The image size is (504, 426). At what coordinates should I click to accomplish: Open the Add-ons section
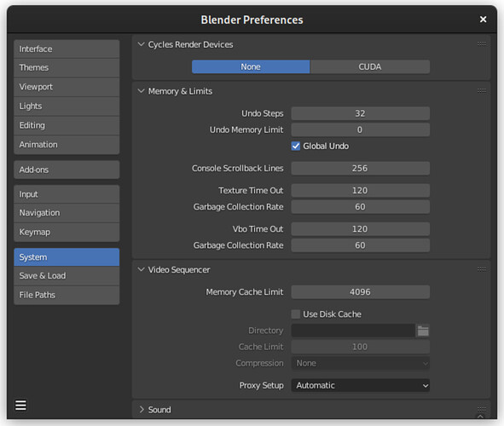click(x=67, y=170)
